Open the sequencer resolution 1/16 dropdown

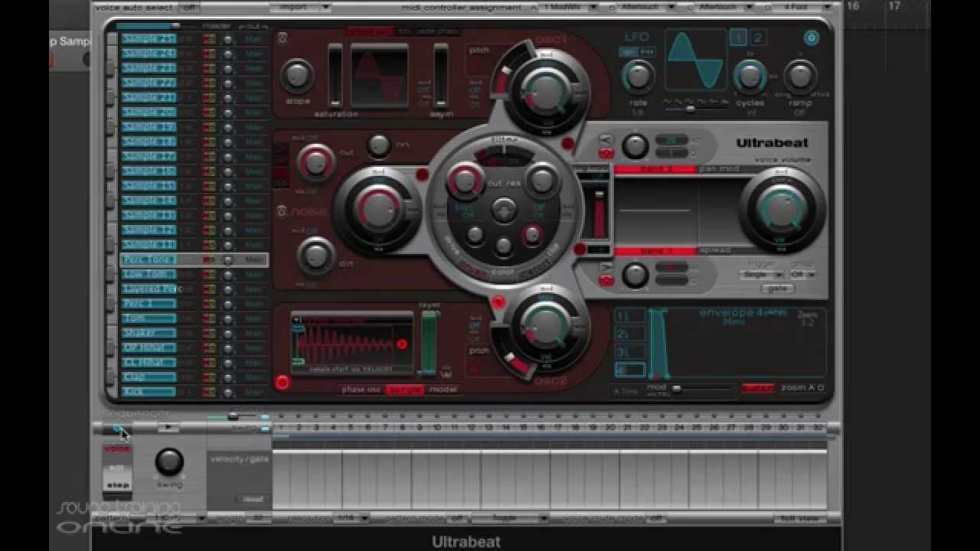(351, 518)
